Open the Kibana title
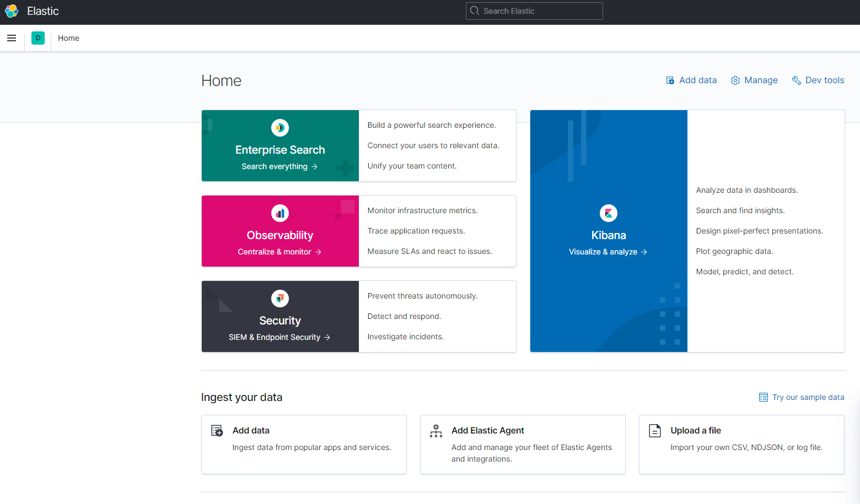The height and width of the screenshot is (504, 860). click(x=609, y=235)
